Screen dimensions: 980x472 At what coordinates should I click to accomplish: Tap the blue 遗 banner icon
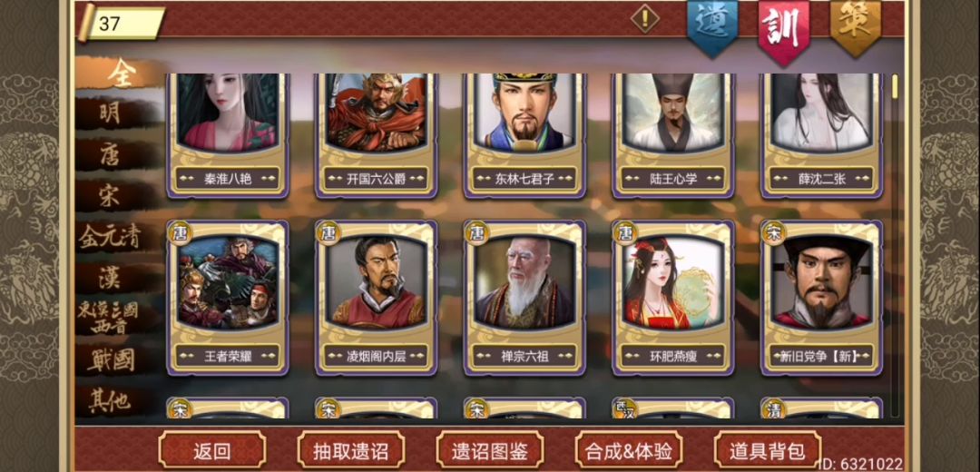713,27
